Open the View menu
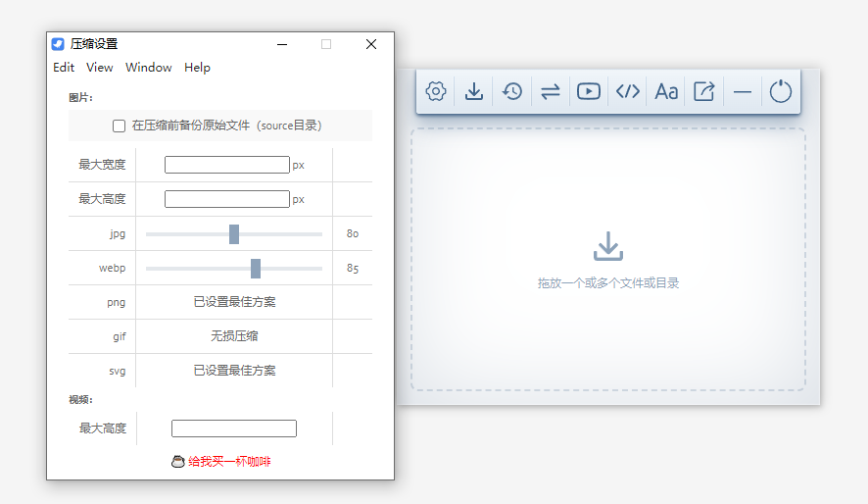Viewport: 868px width, 504px height. pyautogui.click(x=100, y=68)
